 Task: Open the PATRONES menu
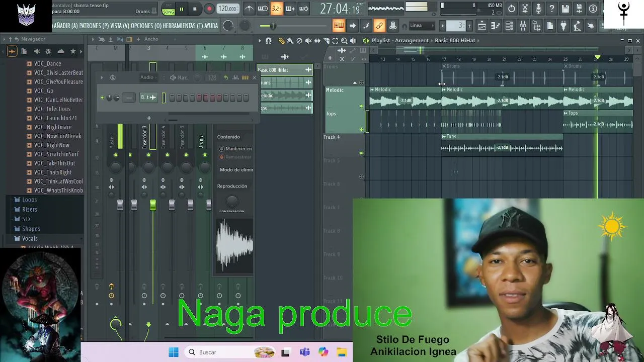click(x=94, y=26)
